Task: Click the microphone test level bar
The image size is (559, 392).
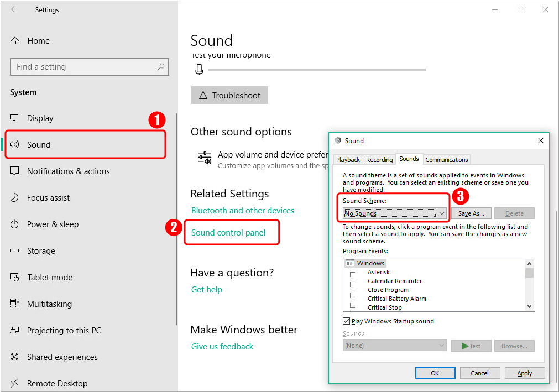Action: click(x=317, y=70)
